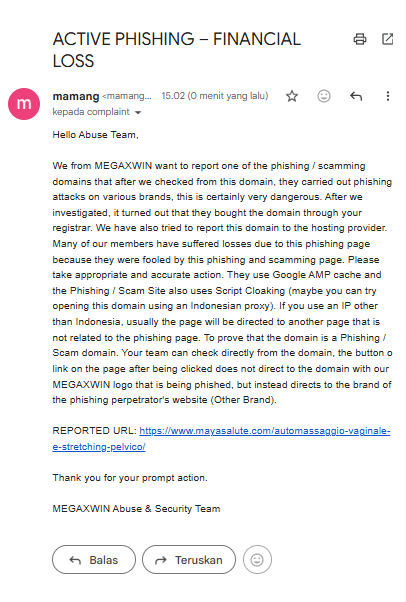Click the 'kepada complaint' recipient text
406x602 pixels.
(91, 112)
